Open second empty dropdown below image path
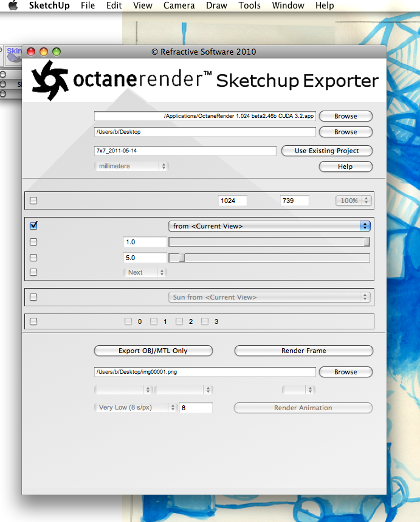Screen dimensions: 420x522 coord(184,390)
